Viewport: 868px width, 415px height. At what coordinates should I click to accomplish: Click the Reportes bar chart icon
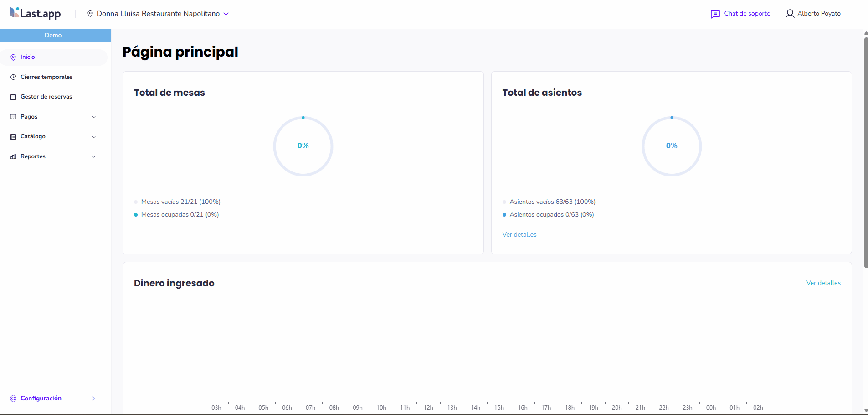click(13, 156)
